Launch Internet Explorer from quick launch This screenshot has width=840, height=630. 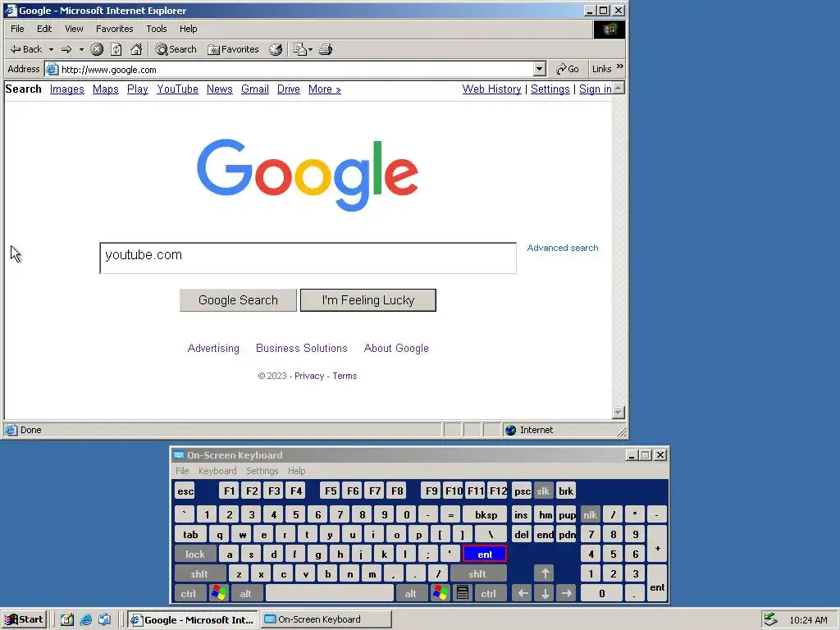pyautogui.click(x=85, y=619)
